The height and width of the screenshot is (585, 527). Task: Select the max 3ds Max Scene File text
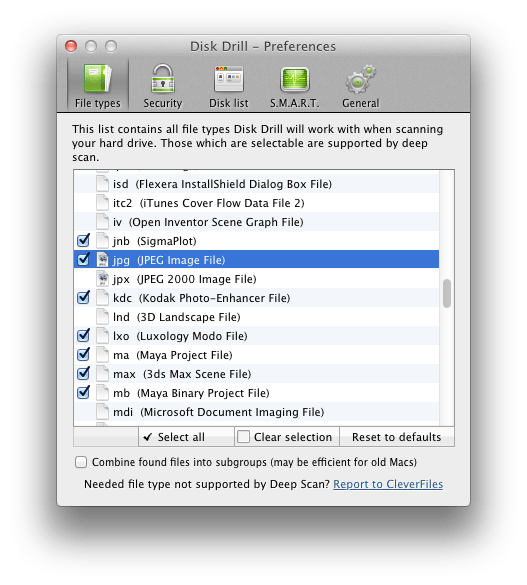coord(182,374)
